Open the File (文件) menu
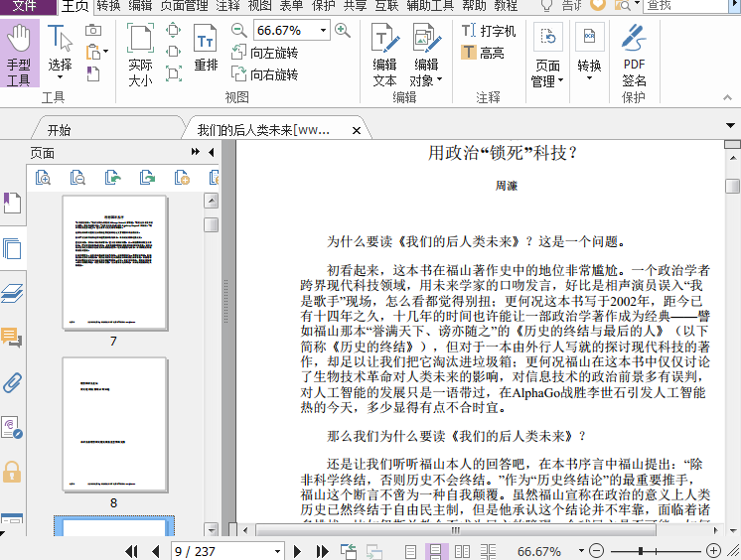 [x=25, y=6]
